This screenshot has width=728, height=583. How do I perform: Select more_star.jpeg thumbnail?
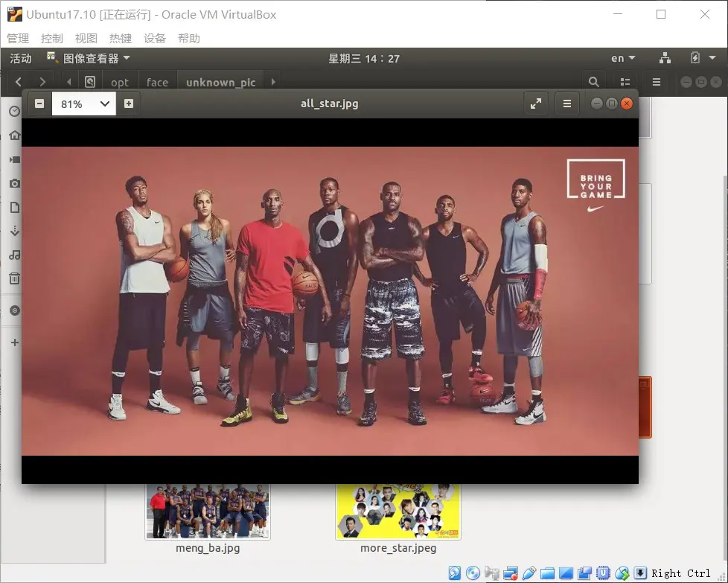click(x=398, y=511)
